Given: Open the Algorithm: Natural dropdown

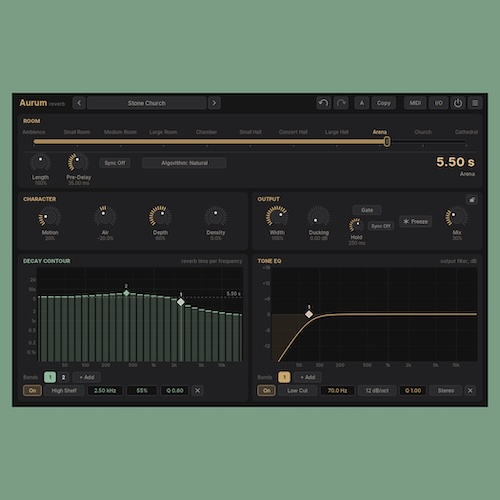Looking at the screenshot, I should pos(184,163).
